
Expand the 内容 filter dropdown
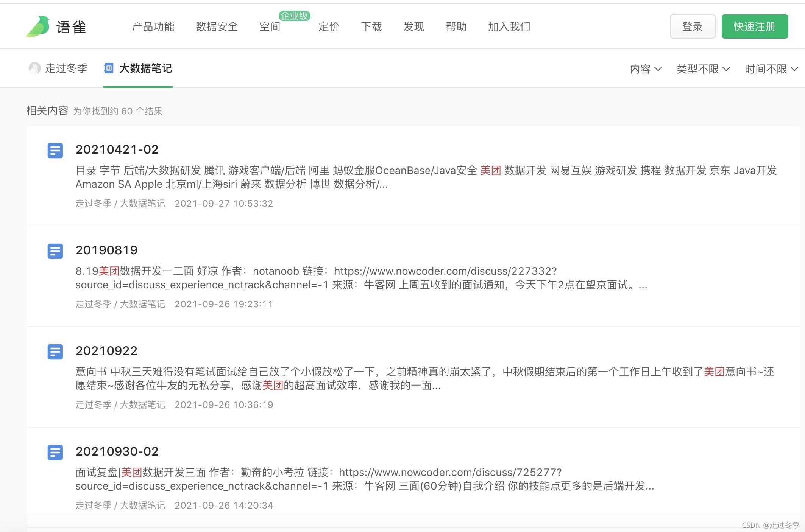tap(646, 69)
